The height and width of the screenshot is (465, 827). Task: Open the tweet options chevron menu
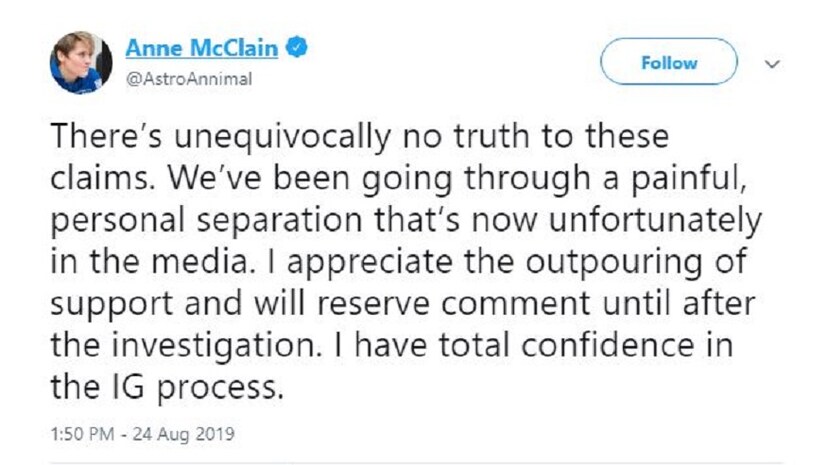point(770,63)
